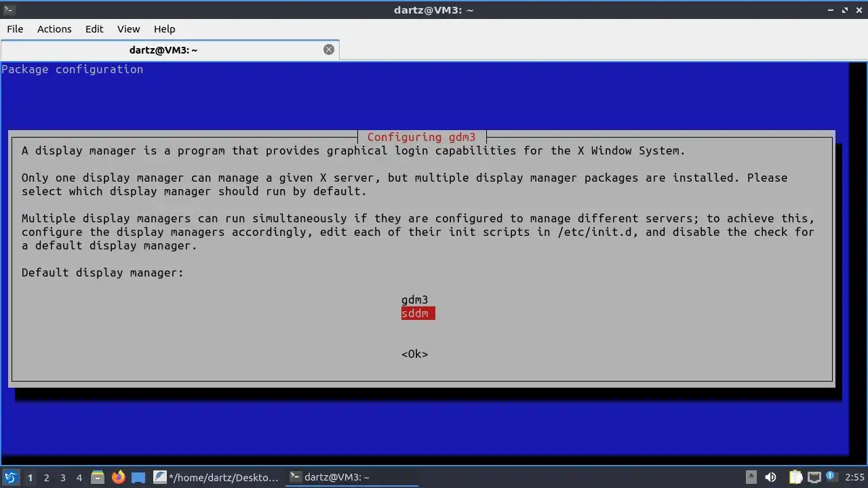
Task: Maximize the terminal window
Action: click(845, 10)
